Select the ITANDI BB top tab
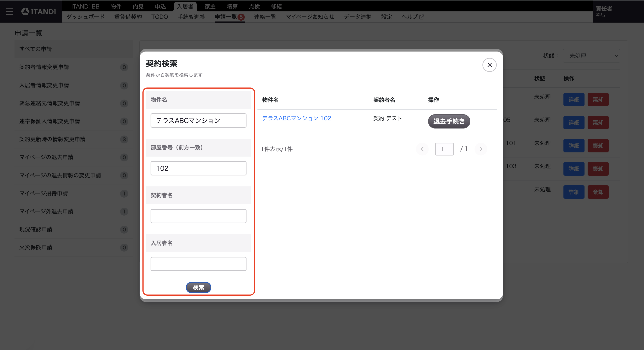The width and height of the screenshot is (644, 350). pos(85,6)
